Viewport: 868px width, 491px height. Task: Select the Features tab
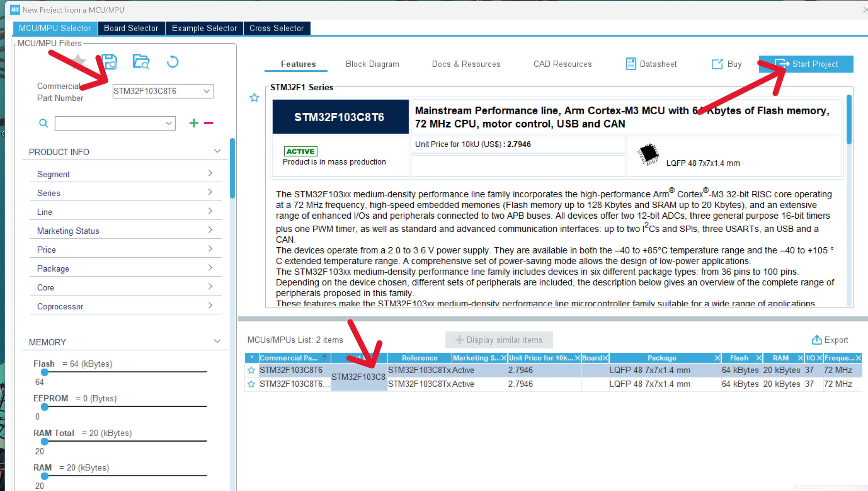[x=298, y=64]
